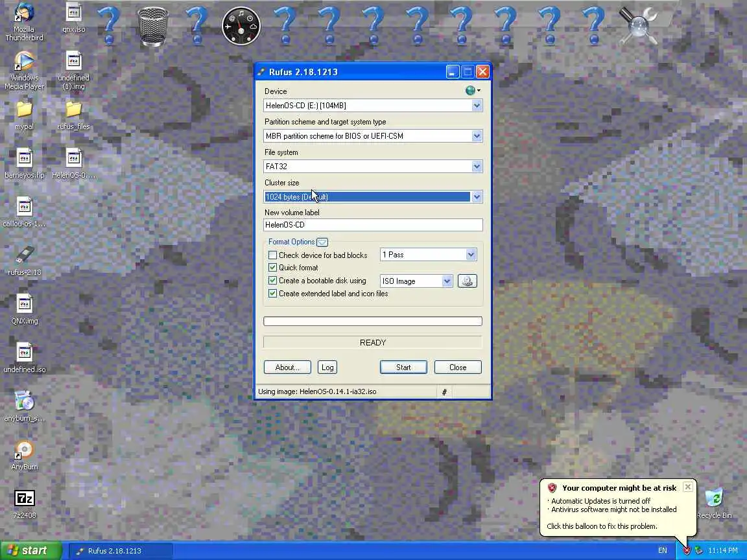Click the About... button
The height and width of the screenshot is (560, 747).
(x=287, y=367)
